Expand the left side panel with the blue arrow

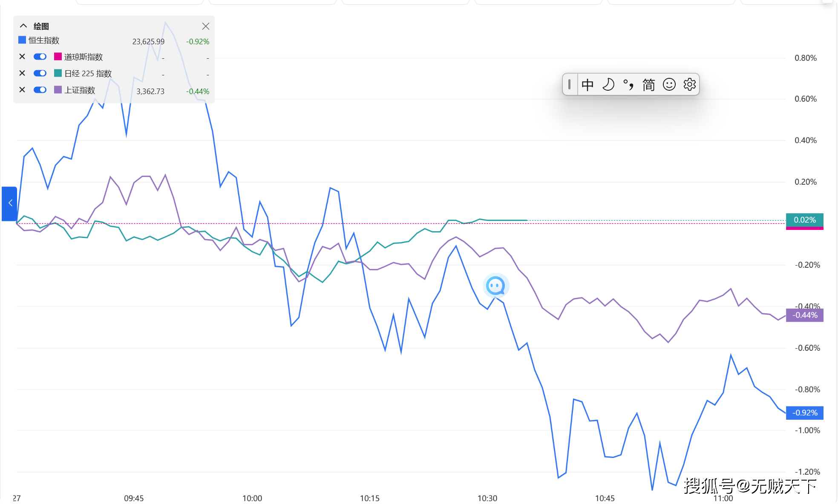pos(9,203)
